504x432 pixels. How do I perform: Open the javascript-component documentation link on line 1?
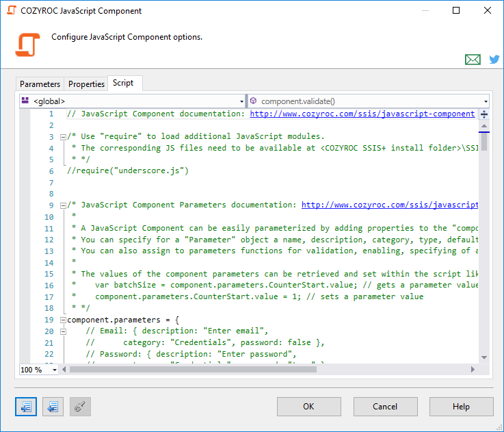tap(362, 114)
